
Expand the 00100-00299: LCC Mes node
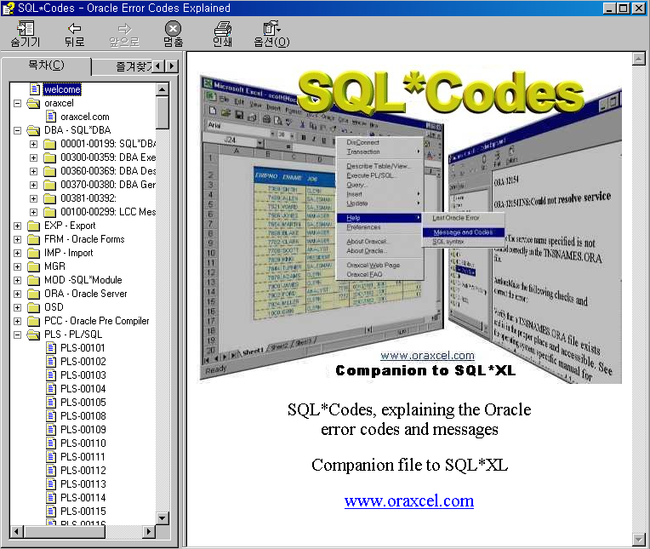(x=34, y=212)
